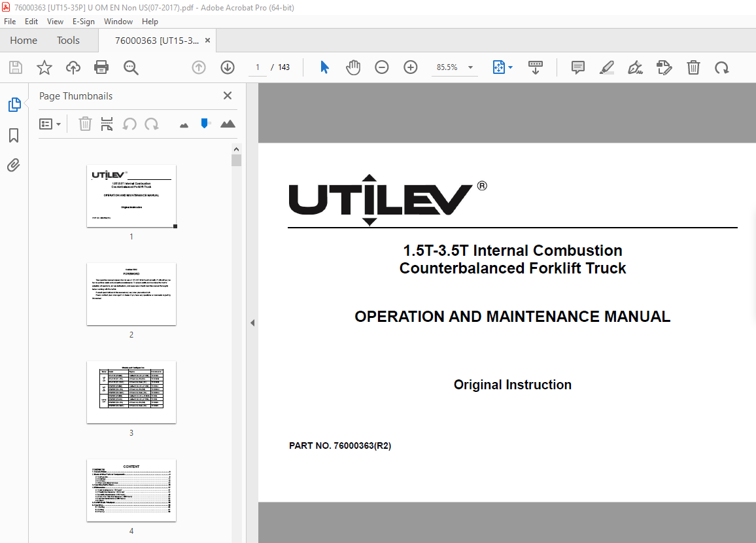Open the Fill & Sign pen tool

tap(636, 67)
